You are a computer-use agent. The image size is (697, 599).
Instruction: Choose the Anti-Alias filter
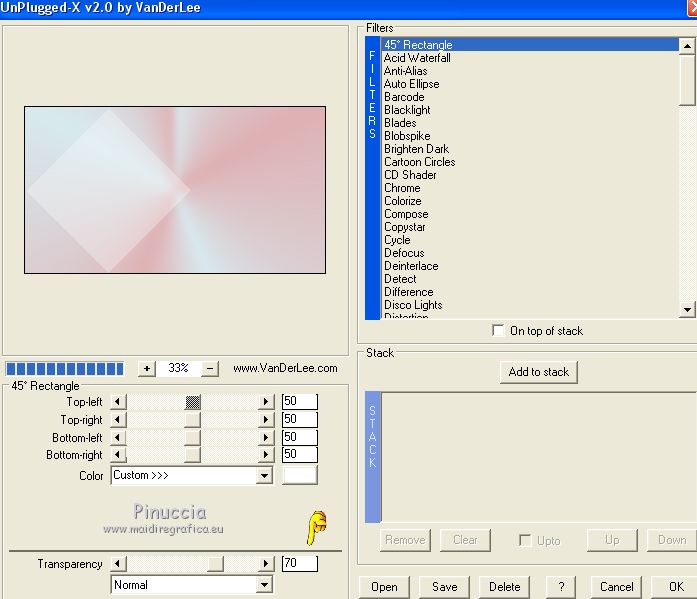pyautogui.click(x=530, y=71)
